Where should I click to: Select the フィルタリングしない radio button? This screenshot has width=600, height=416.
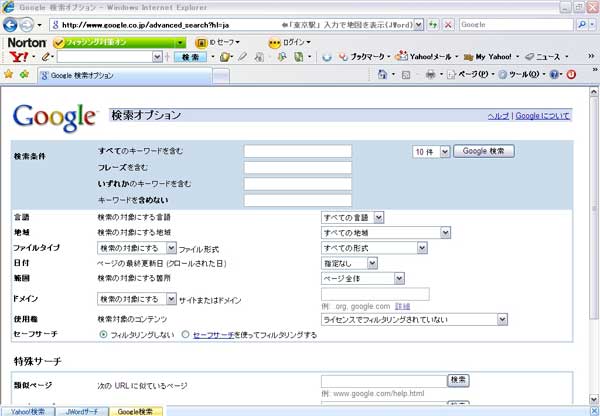point(103,334)
